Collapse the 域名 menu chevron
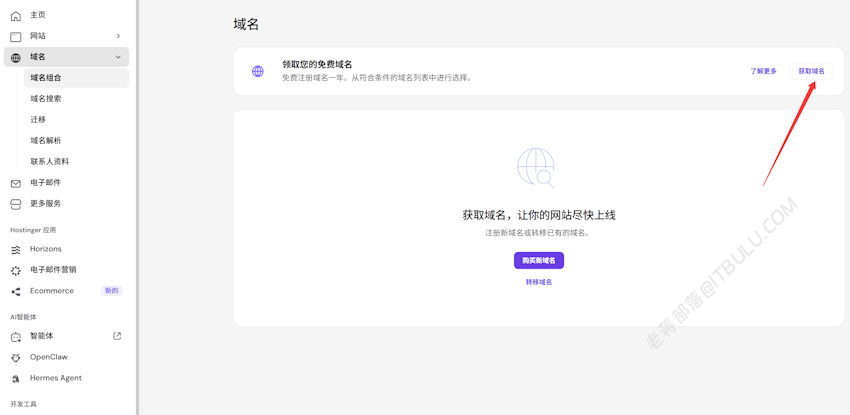This screenshot has width=850, height=415. click(118, 57)
